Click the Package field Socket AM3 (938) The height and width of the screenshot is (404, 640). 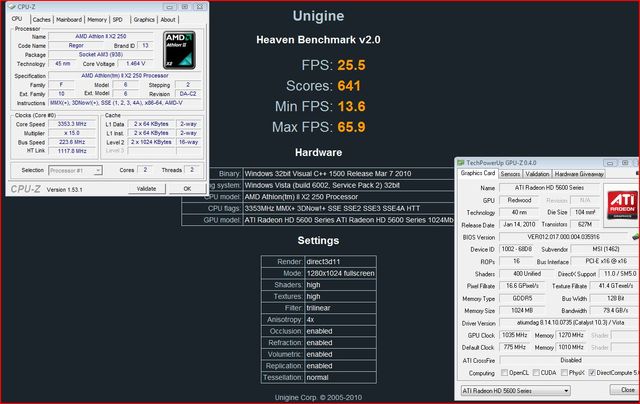[100, 54]
